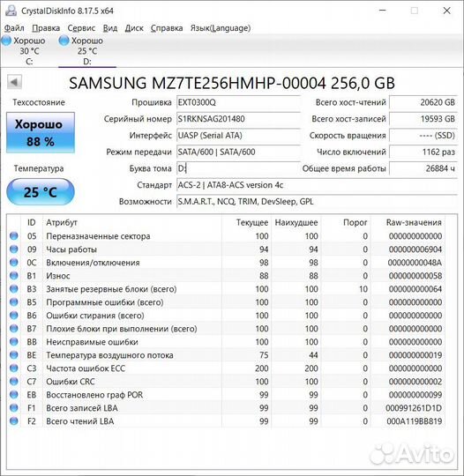Select the C: drive status tab
This screenshot has width=464, height=476.
[x=29, y=51]
